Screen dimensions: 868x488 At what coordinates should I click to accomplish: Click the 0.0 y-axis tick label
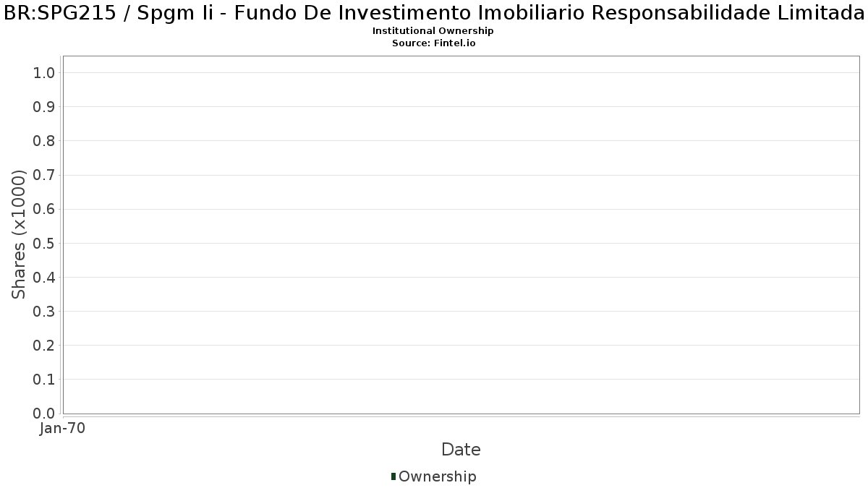[x=44, y=414]
